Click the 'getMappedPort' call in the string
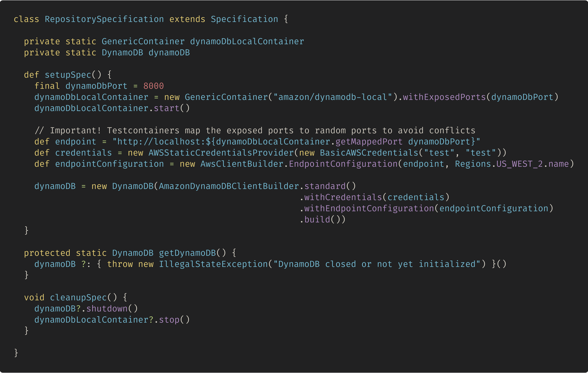588x373 pixels. (x=369, y=142)
